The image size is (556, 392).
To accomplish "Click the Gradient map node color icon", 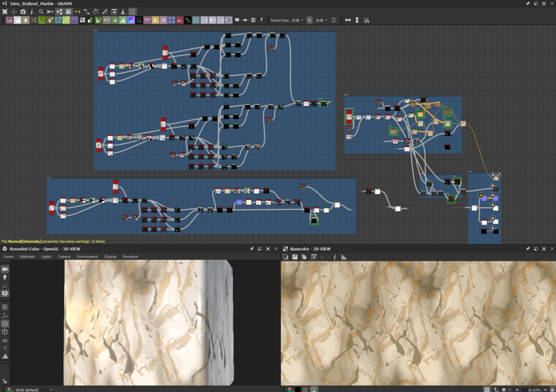I will point(90,20).
